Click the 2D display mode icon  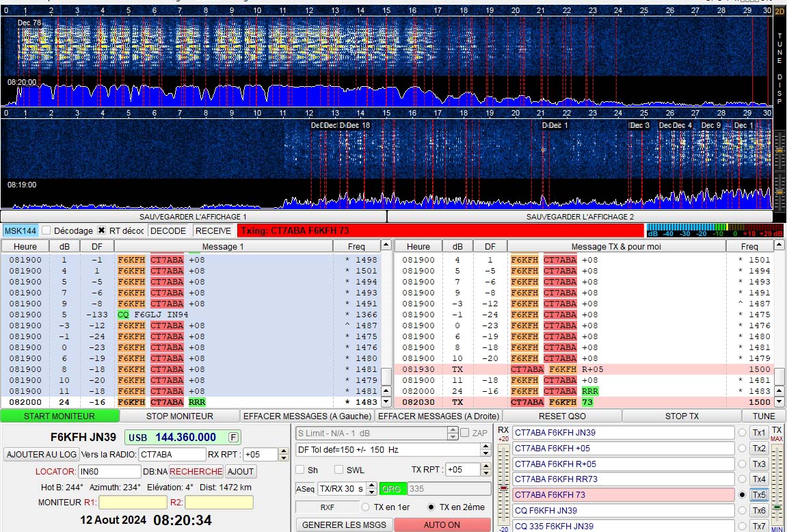click(779, 10)
